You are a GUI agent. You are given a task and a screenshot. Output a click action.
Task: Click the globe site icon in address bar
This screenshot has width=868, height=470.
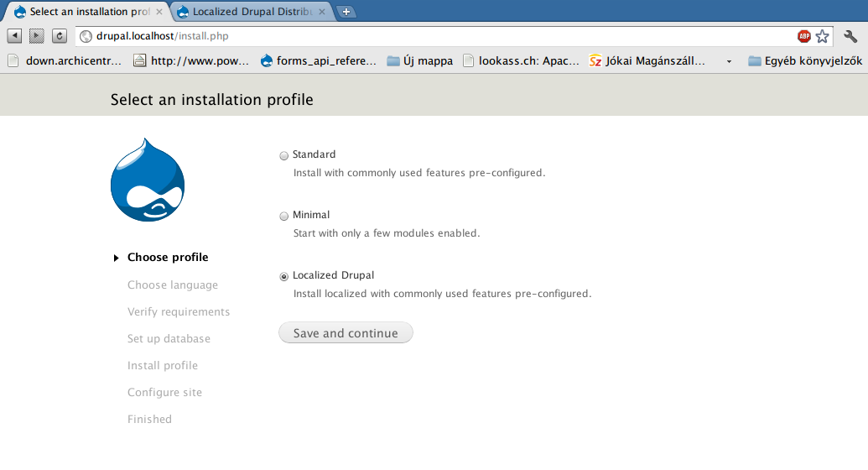point(86,37)
